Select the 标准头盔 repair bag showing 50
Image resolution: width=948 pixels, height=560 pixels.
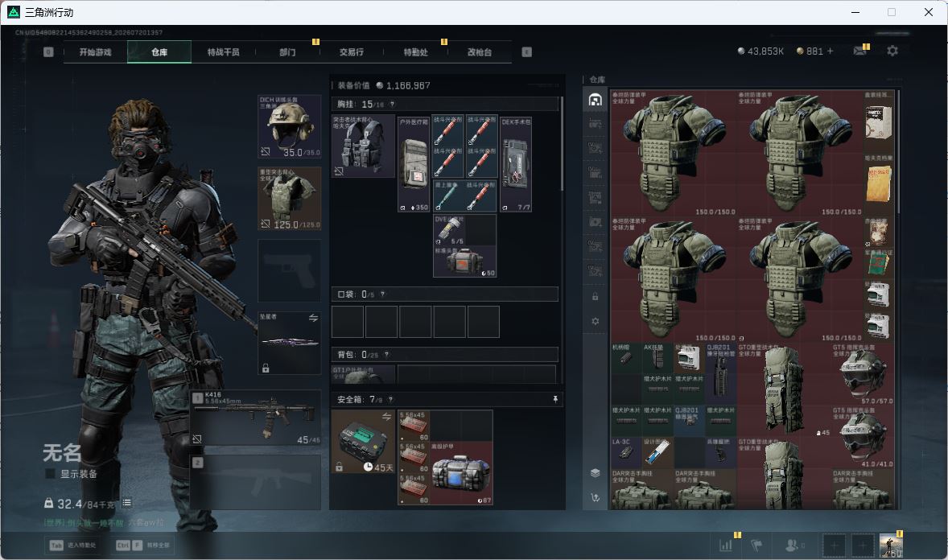click(465, 261)
